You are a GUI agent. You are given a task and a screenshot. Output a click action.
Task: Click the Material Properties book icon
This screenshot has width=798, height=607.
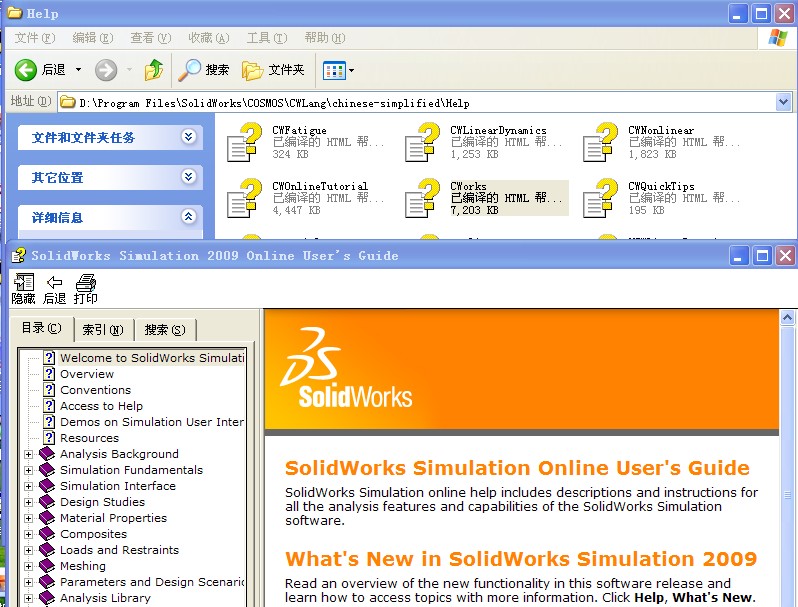47,517
